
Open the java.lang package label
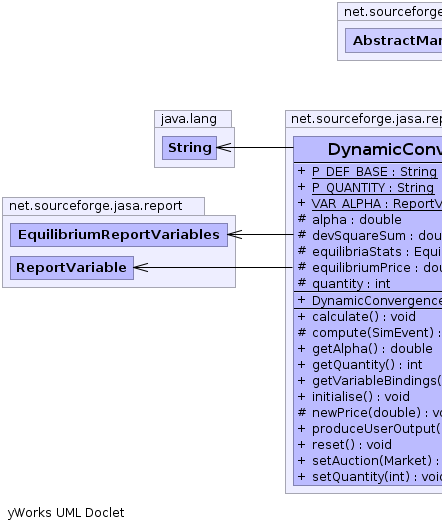click(189, 119)
